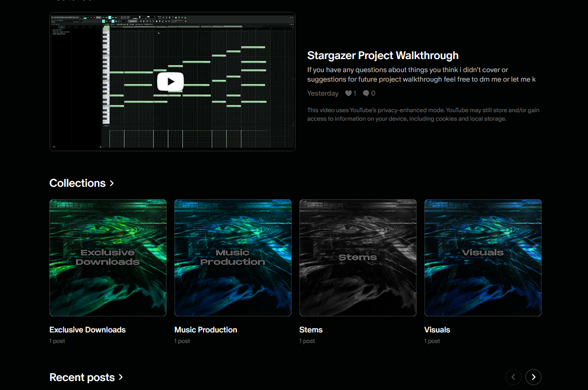Open the Stems collection thumbnail
This screenshot has width=588, height=390.
(358, 258)
